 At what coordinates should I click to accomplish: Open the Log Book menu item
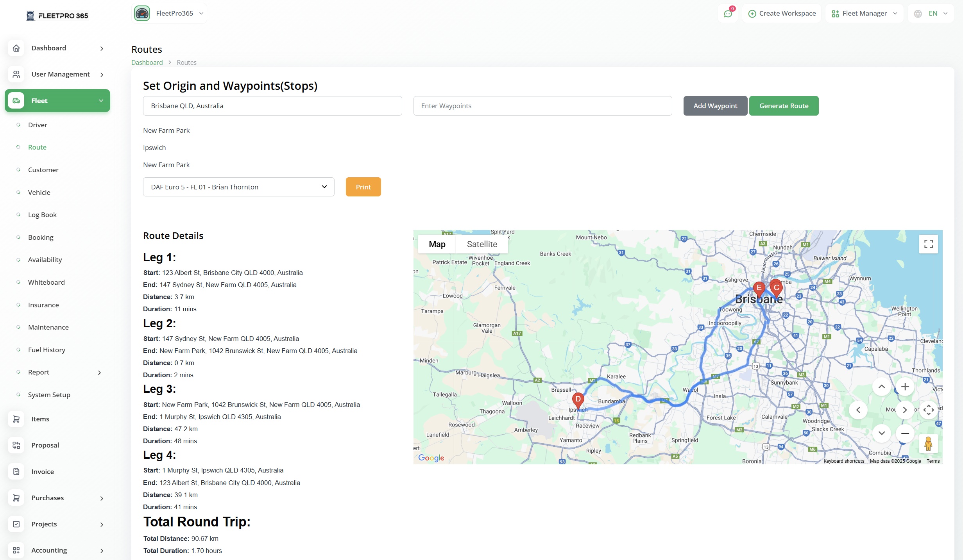click(42, 215)
